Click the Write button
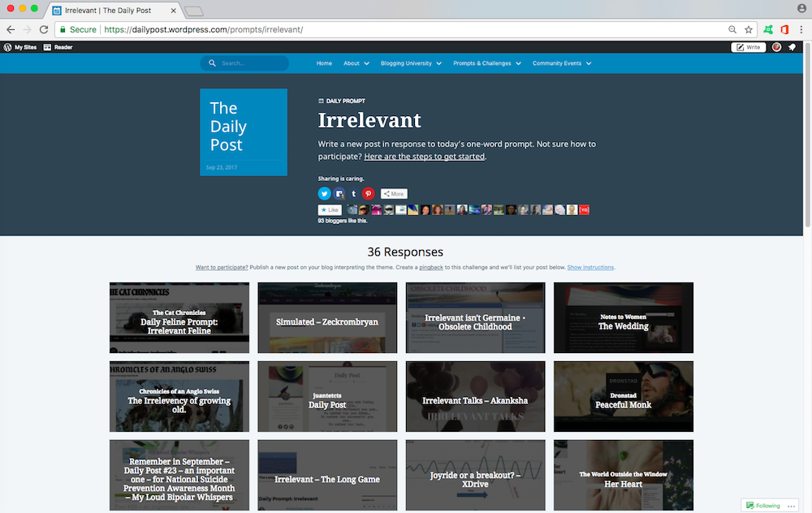The image size is (812, 513). pos(748,47)
